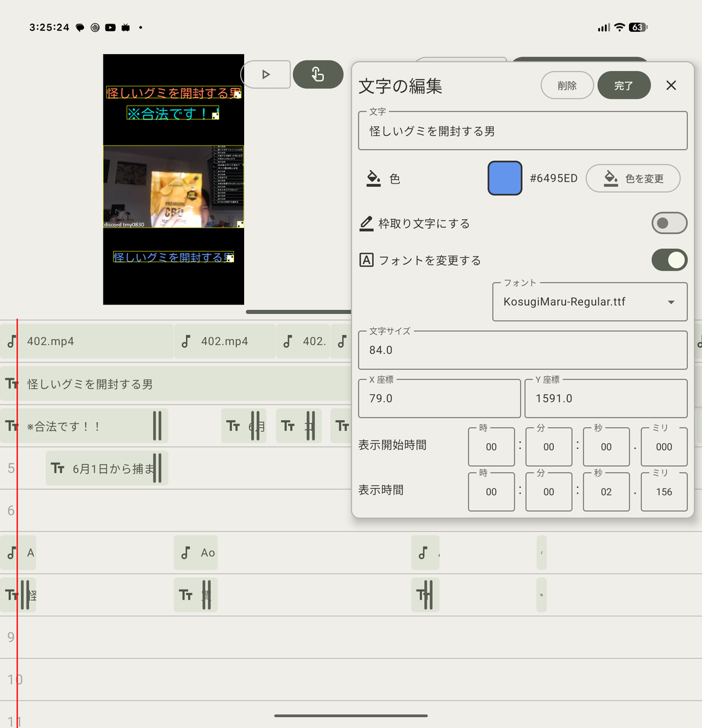The width and height of the screenshot is (702, 728).
Task: Click the 完了 button
Action: pos(624,85)
